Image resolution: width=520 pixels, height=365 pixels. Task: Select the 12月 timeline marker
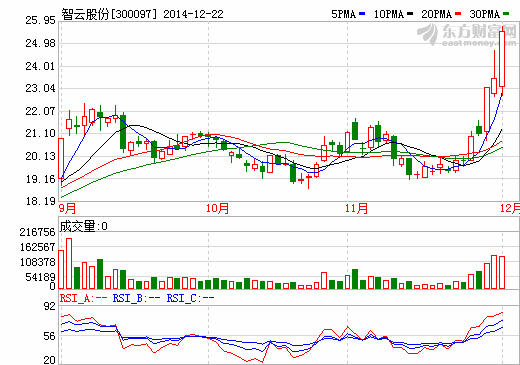(x=510, y=208)
